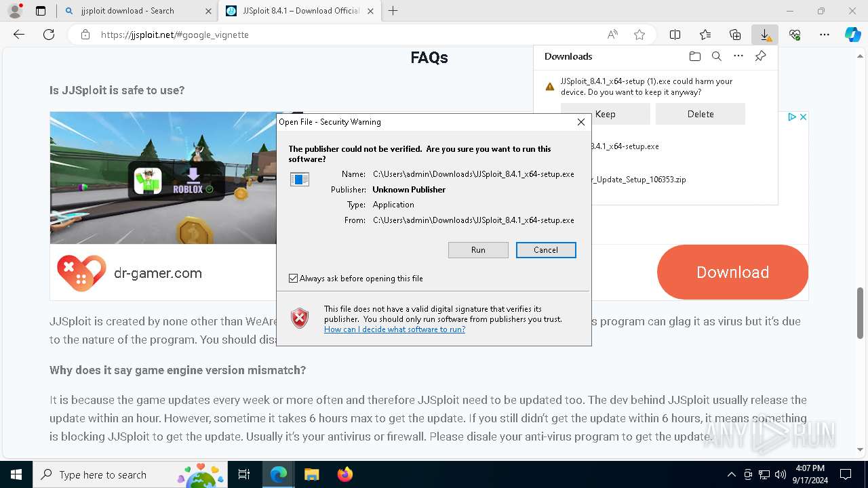The image size is (868, 488).
Task: Open Update_Setup_106353.zip download entry
Action: (639, 180)
